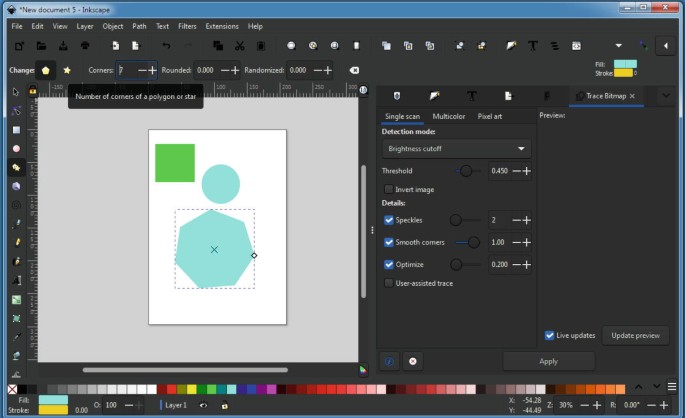Cut the selection with scissors icon
Screen dimensions: 685x418
(239, 45)
